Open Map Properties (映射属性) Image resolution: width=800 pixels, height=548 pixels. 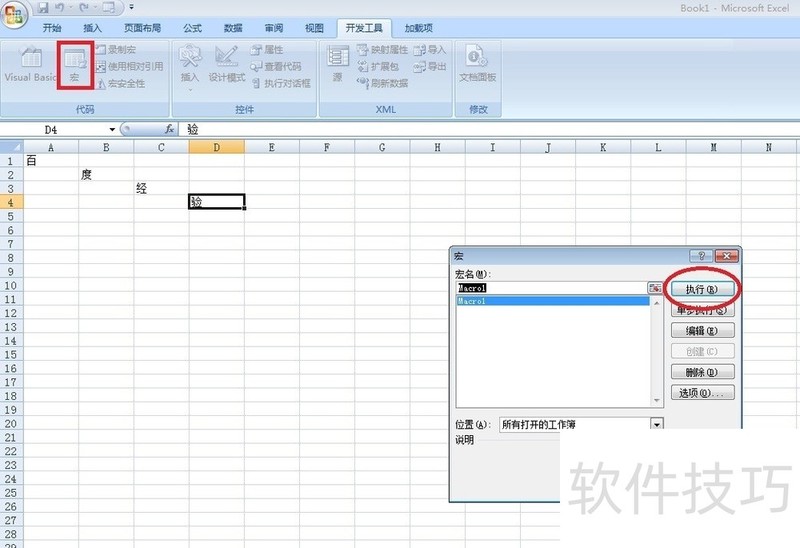[x=383, y=49]
